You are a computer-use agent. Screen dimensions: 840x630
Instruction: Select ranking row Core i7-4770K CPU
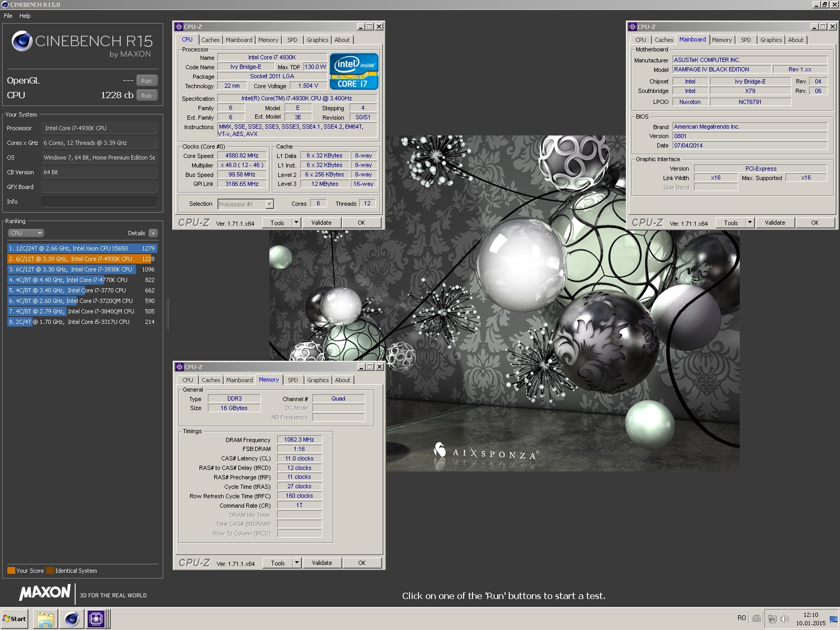[82, 280]
